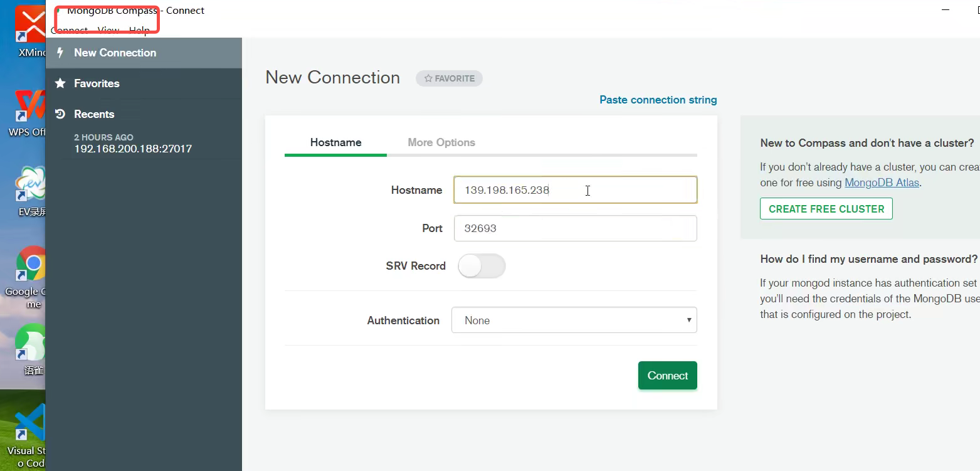Switch to the Hostname tab
The height and width of the screenshot is (471, 980).
tap(335, 142)
